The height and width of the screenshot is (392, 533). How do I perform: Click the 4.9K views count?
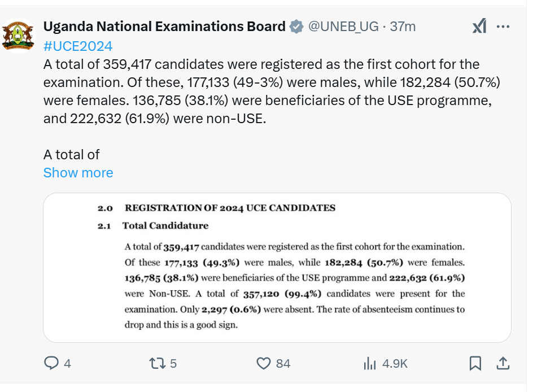(395, 363)
